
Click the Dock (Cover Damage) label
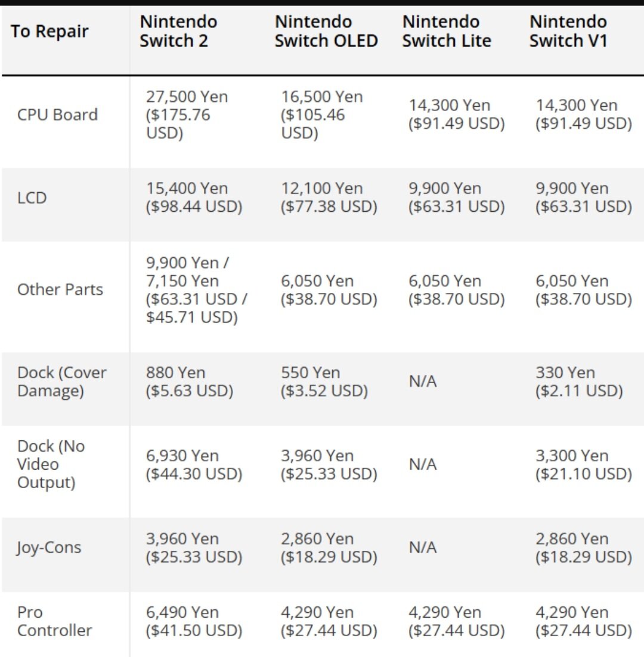tap(62, 381)
